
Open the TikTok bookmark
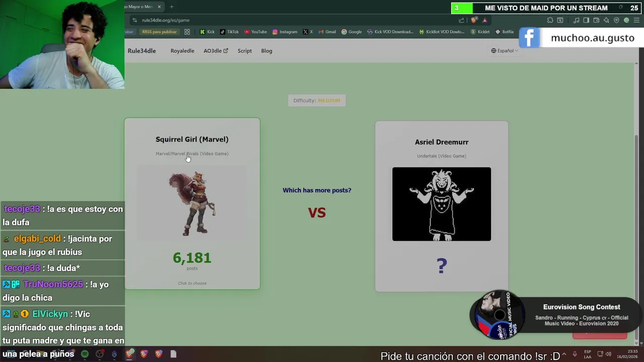click(x=229, y=32)
